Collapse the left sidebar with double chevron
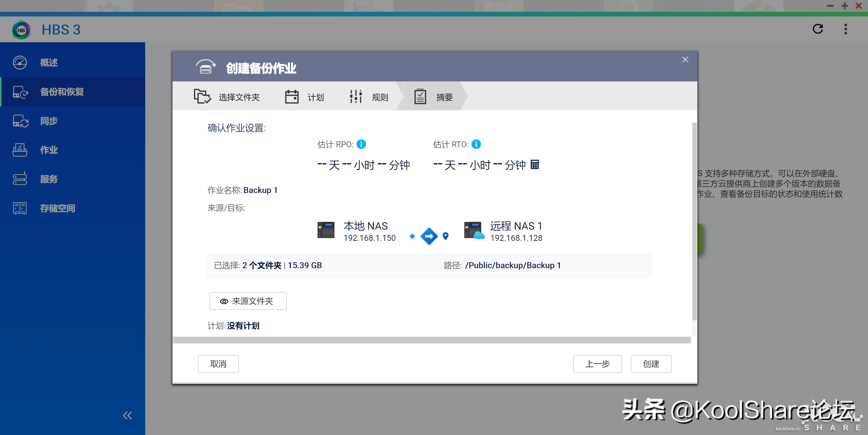 [x=127, y=415]
